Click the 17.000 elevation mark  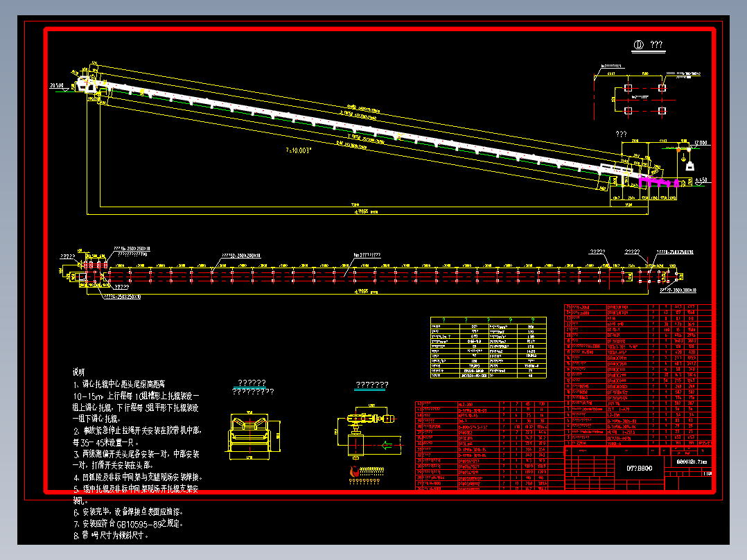(x=701, y=143)
